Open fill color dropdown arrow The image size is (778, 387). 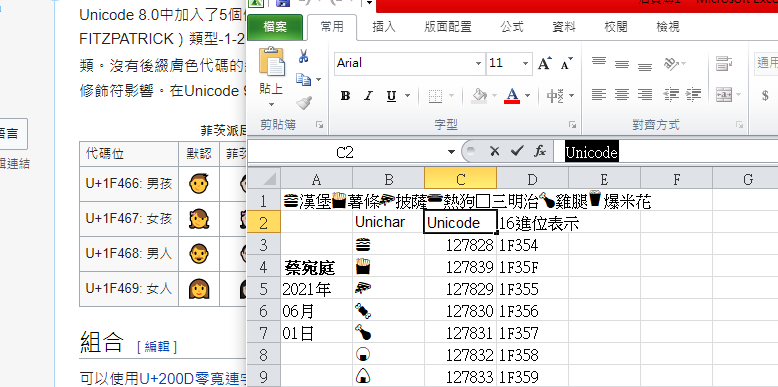[494, 96]
